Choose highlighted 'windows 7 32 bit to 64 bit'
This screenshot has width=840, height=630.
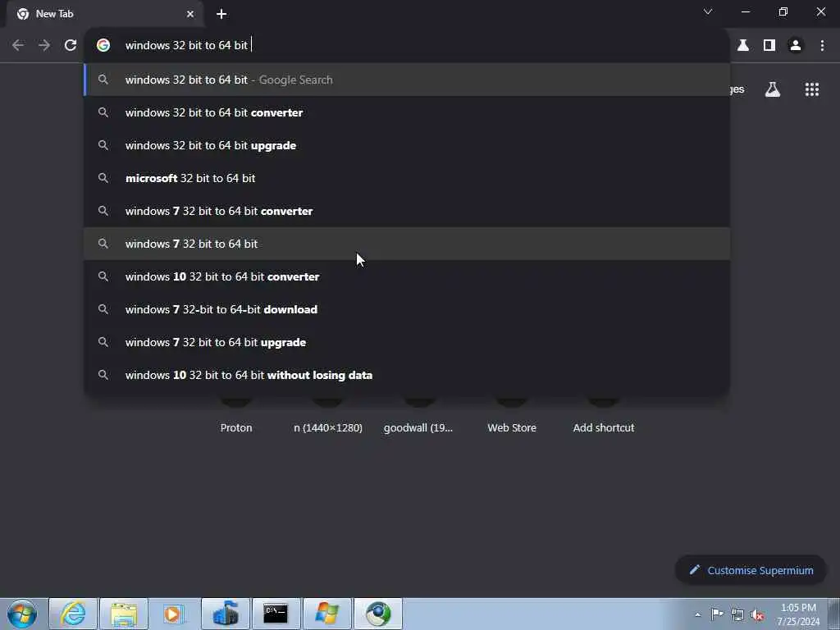pyautogui.click(x=407, y=244)
